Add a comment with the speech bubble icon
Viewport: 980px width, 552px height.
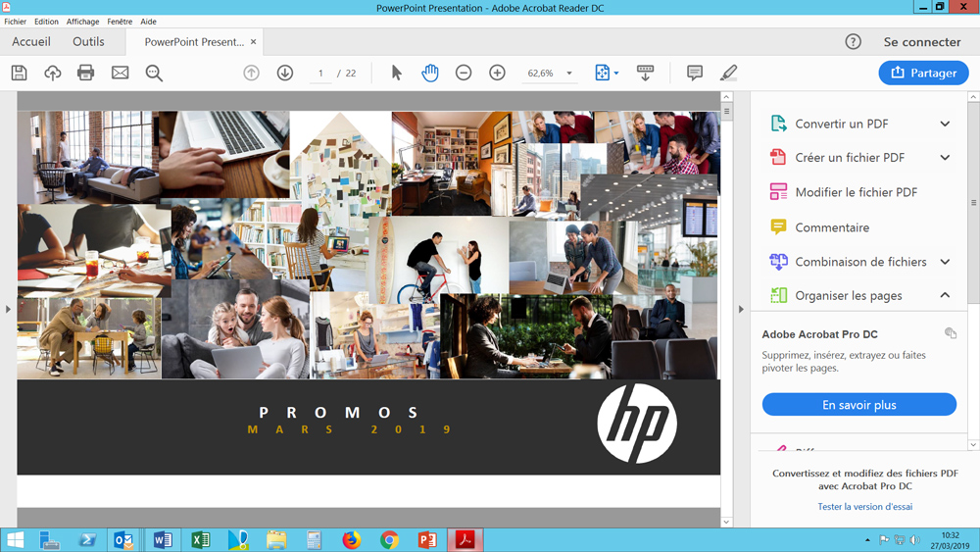(x=695, y=73)
